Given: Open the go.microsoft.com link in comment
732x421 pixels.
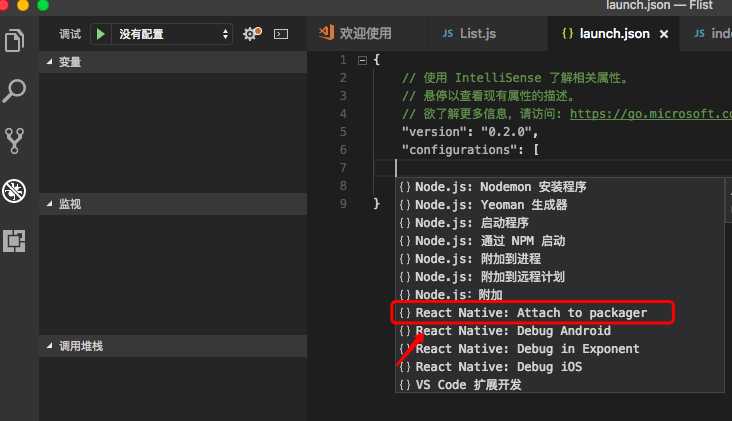Looking at the screenshot, I should 651,114.
